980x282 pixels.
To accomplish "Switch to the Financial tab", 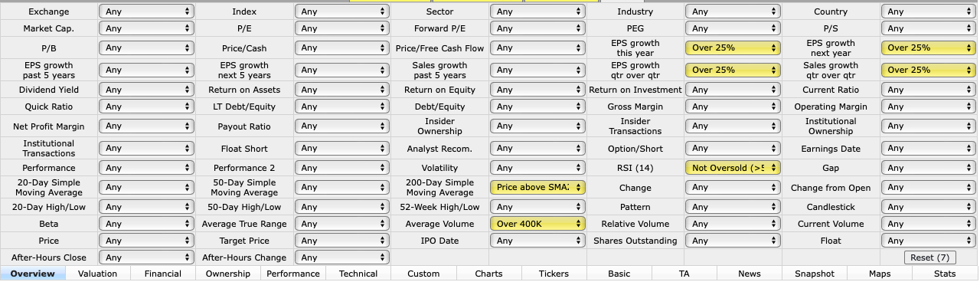I will click(163, 274).
